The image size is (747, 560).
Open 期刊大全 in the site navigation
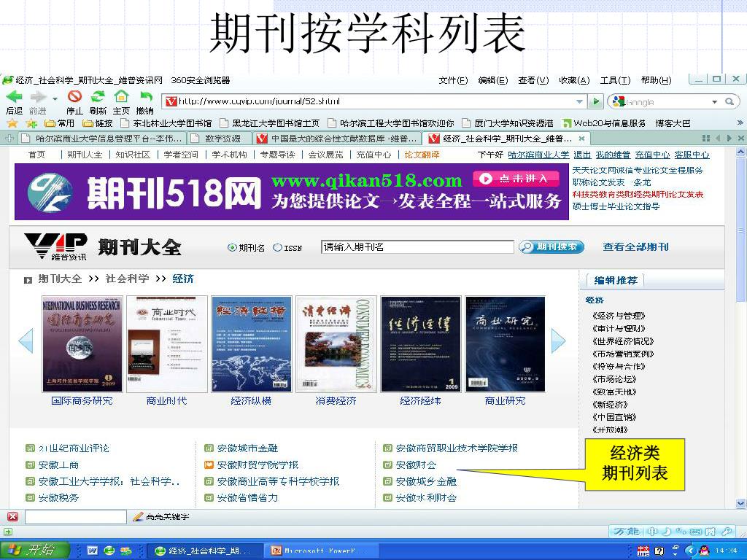point(85,155)
